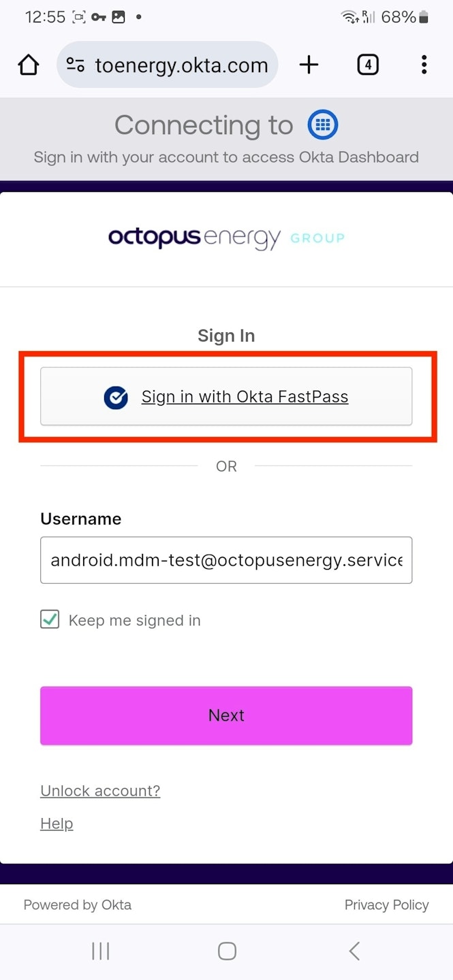Uncheck Keep me signed in checkbox
This screenshot has height=980, width=453.
50,620
